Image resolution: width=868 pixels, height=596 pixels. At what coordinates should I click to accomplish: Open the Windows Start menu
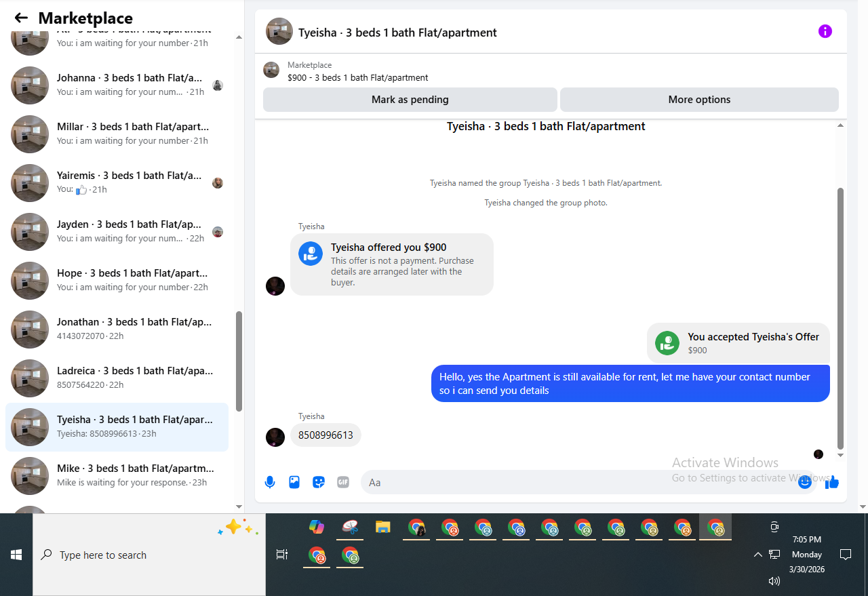[16, 555]
